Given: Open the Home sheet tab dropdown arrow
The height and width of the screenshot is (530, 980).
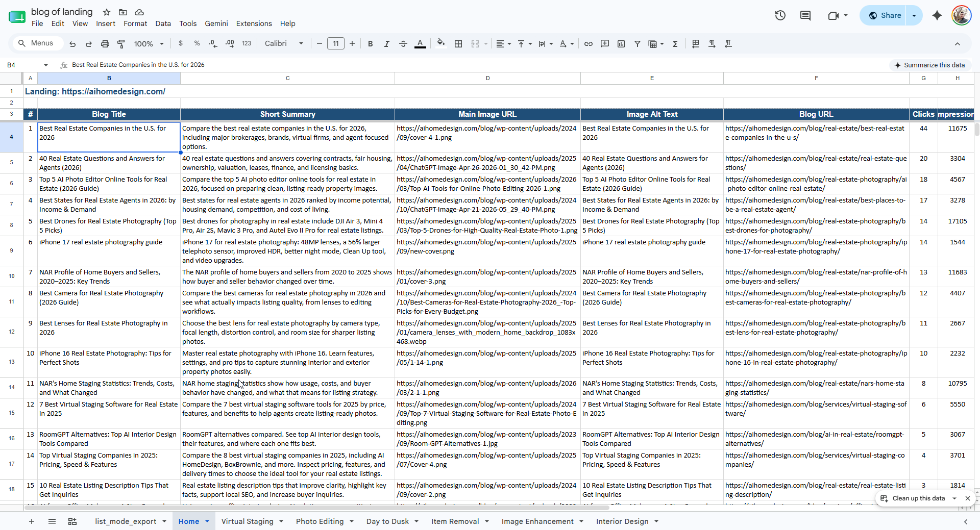Looking at the screenshot, I should pyautogui.click(x=207, y=521).
